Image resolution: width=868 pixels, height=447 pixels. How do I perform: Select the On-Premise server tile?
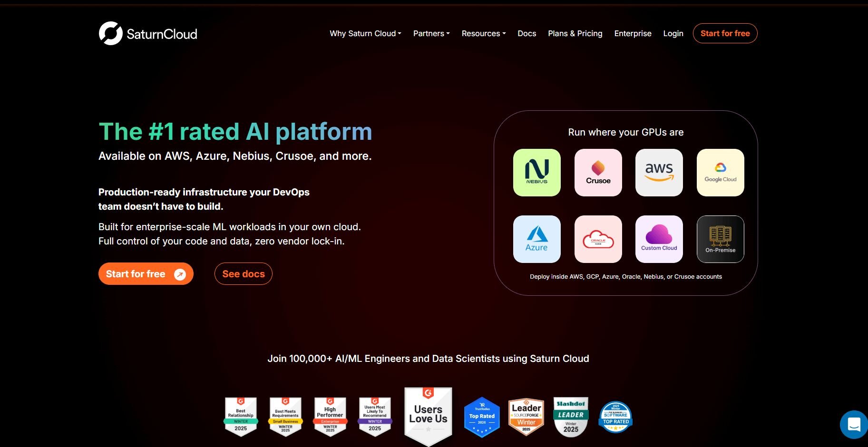[x=720, y=239]
